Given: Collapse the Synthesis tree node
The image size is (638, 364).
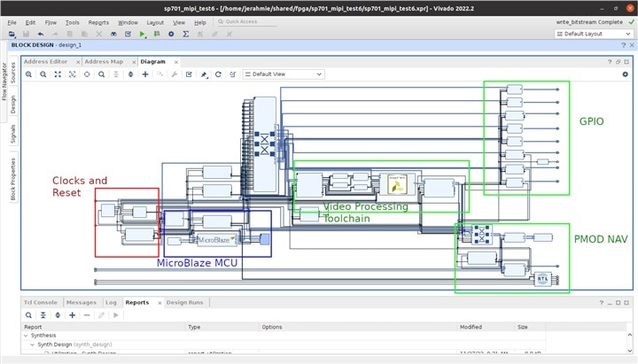Looking at the screenshot, I should 26,336.
